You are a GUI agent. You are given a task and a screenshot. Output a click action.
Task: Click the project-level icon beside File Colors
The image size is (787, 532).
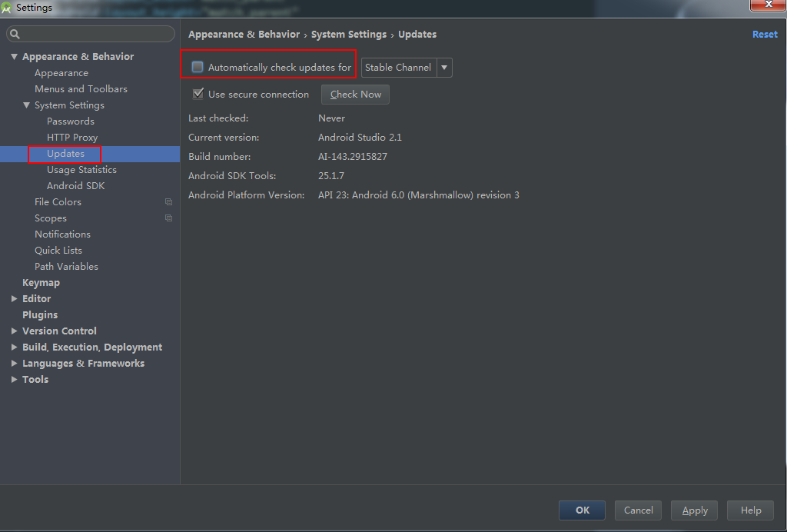(x=168, y=201)
